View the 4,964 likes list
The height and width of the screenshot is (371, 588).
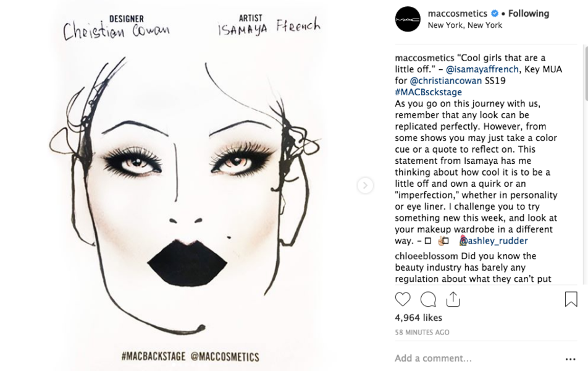coord(418,318)
